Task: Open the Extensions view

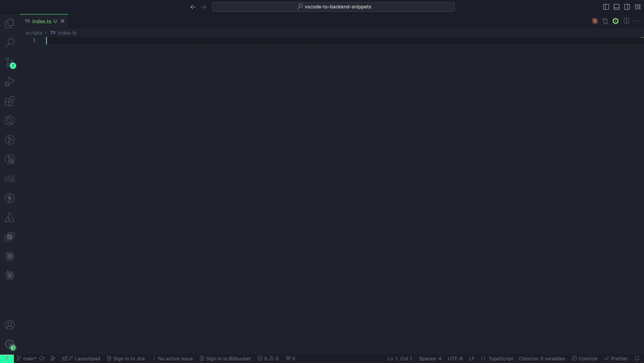Action: point(10,101)
